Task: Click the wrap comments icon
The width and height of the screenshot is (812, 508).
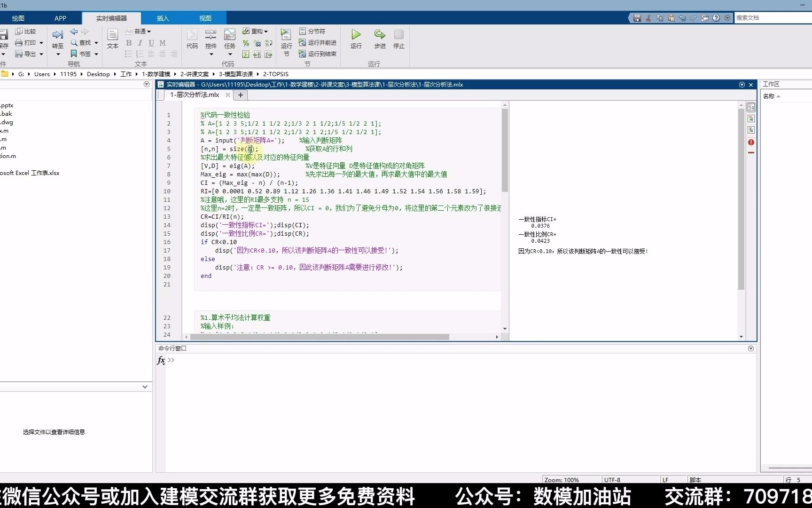Action: point(268,43)
